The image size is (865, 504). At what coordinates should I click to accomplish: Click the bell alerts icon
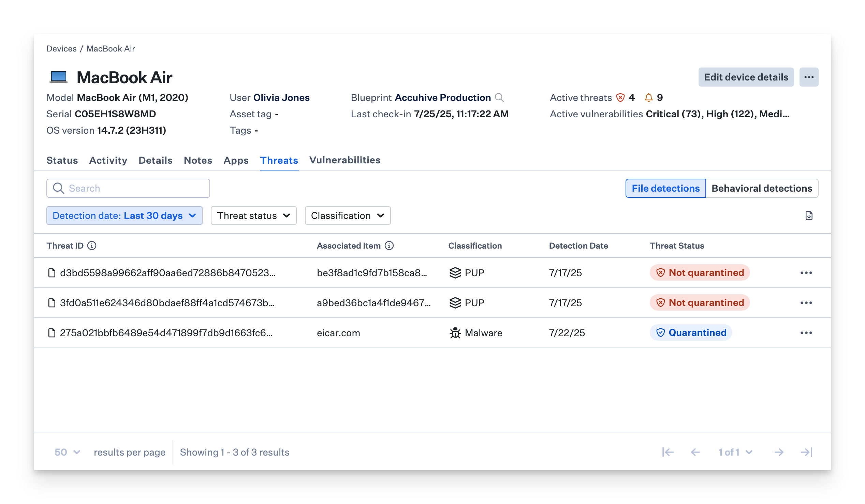tap(648, 98)
